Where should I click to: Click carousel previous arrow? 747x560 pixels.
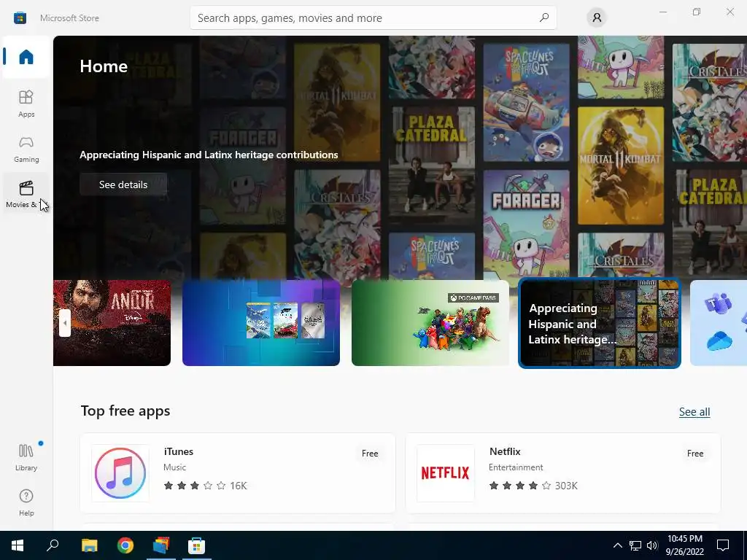click(65, 323)
